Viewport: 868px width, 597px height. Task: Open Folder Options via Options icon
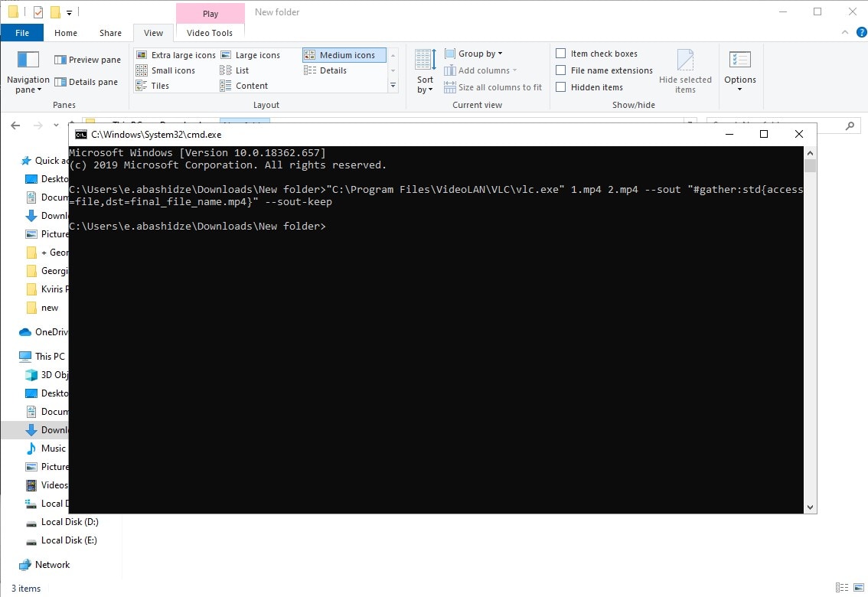tap(740, 60)
